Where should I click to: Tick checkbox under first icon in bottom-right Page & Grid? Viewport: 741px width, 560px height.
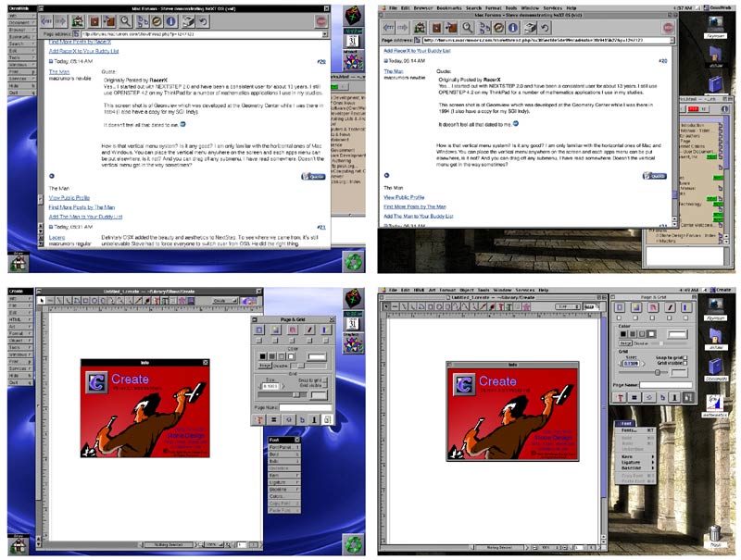point(620,317)
